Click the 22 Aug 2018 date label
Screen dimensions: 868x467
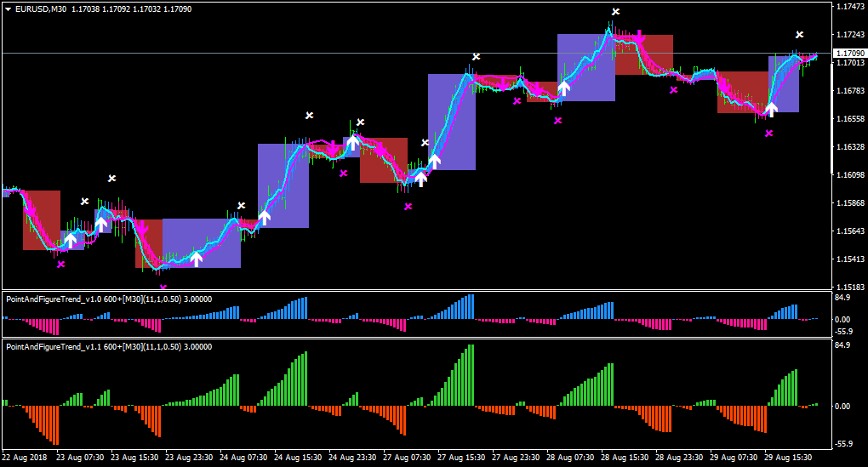[x=25, y=458]
